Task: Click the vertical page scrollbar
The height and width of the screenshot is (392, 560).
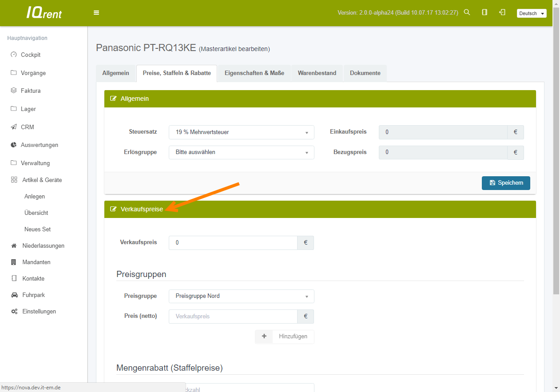Action: (x=556, y=151)
